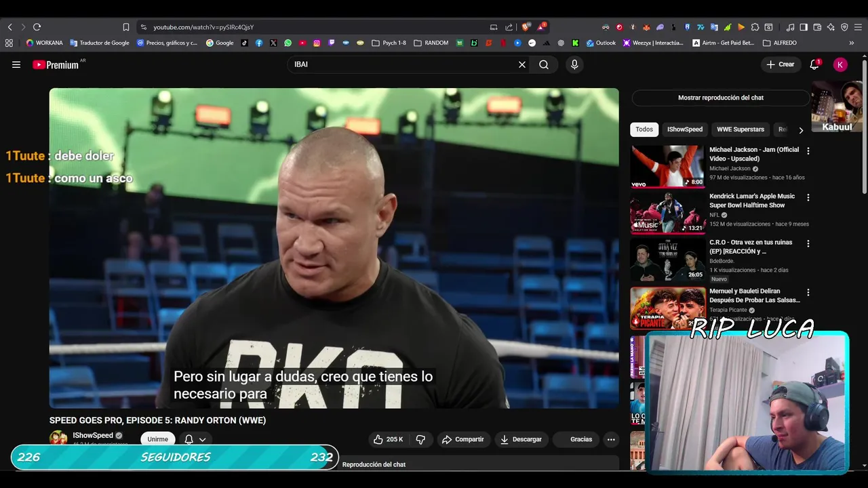The width and height of the screenshot is (868, 488).
Task: Go to the YouTube Premium home logo
Action: (x=56, y=64)
